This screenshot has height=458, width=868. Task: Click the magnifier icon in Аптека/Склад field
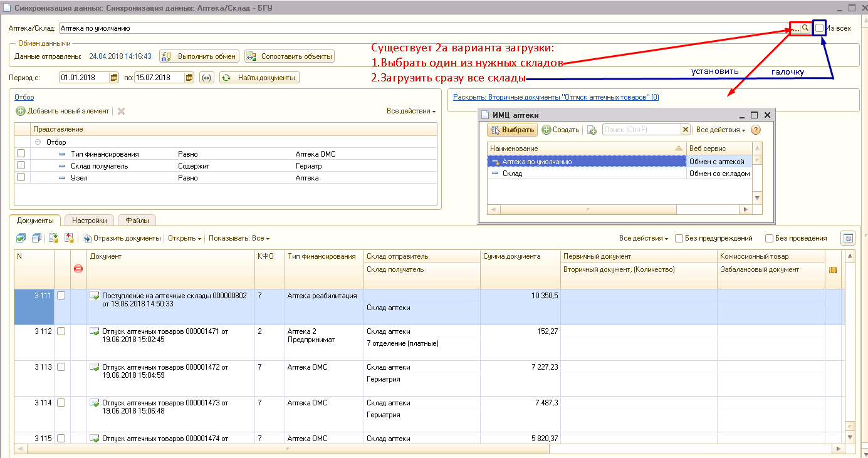point(805,28)
